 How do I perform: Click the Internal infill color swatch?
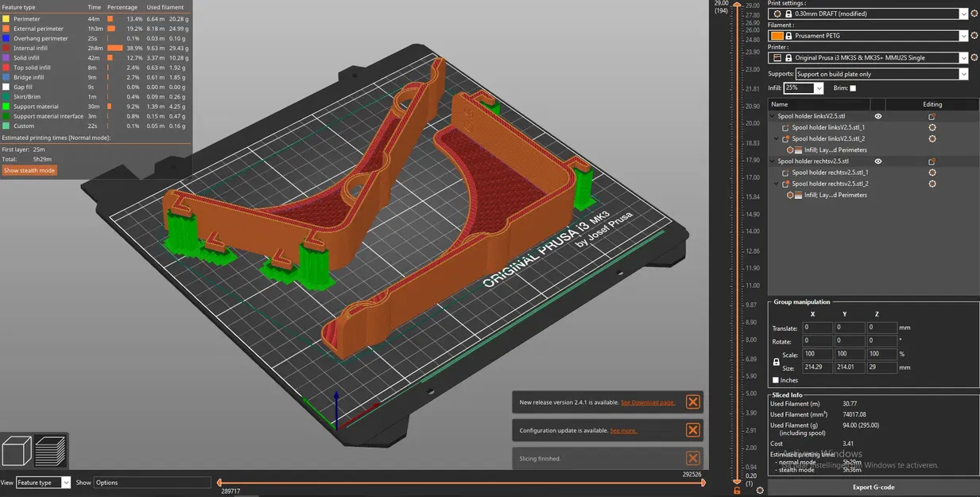pos(6,48)
